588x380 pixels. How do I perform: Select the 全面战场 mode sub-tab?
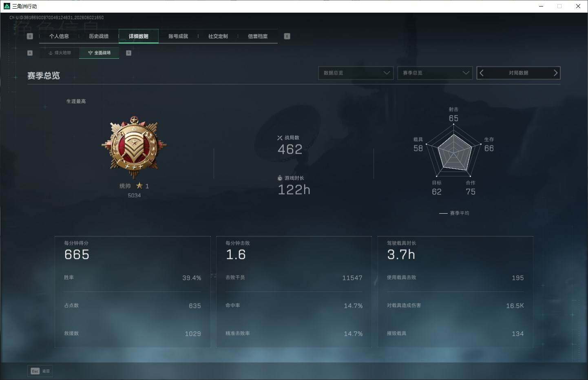point(99,53)
